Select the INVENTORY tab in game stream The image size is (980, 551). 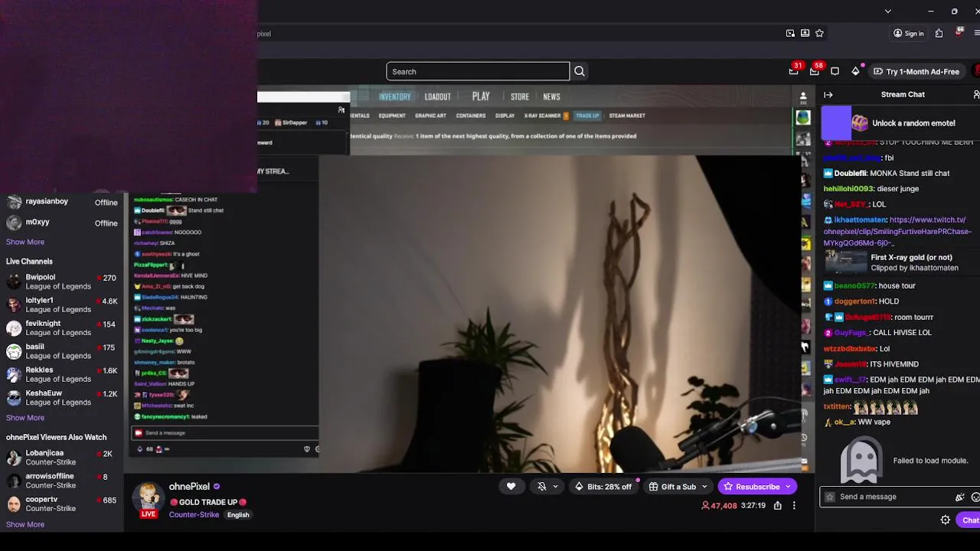point(395,97)
